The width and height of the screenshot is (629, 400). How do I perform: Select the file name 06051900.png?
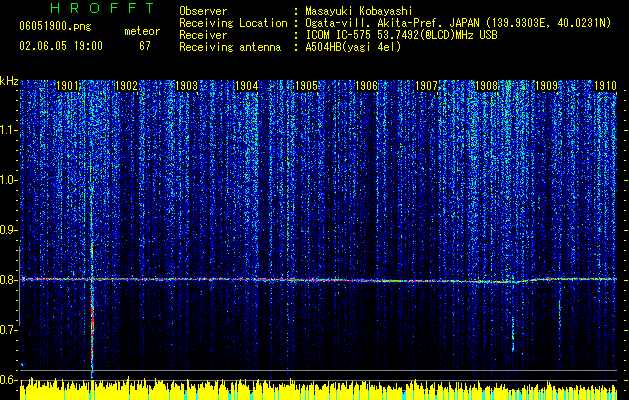point(55,26)
